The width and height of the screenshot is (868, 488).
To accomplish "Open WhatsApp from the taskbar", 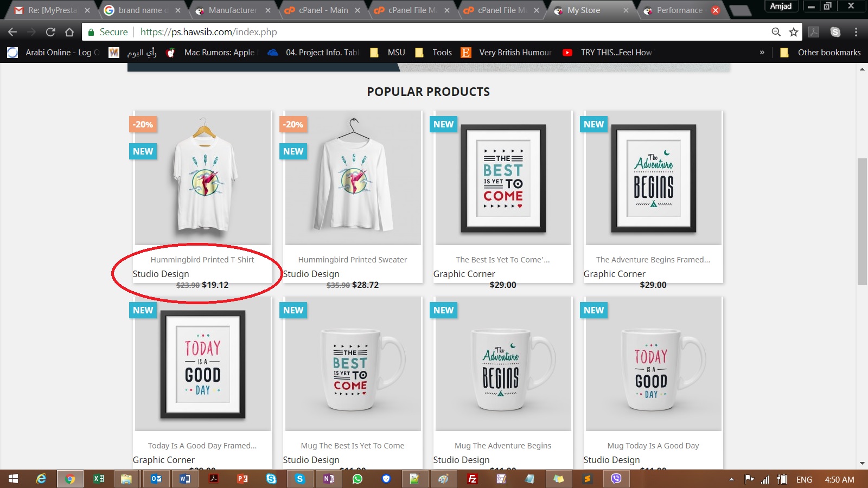I will point(358,479).
